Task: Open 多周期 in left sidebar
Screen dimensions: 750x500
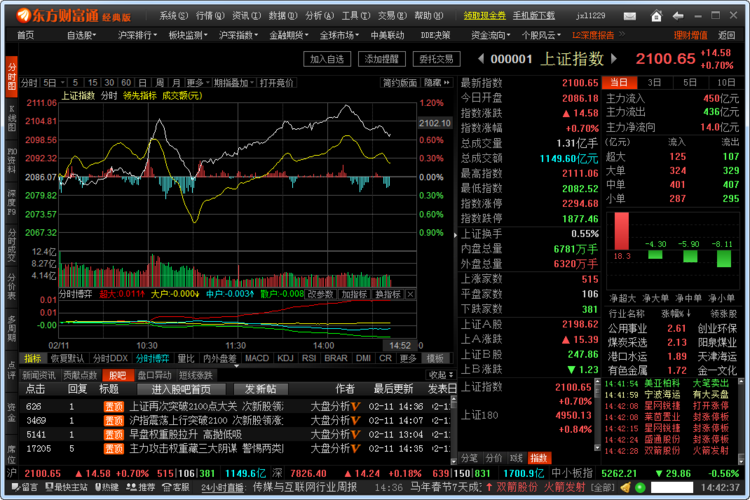Action: [x=11, y=328]
